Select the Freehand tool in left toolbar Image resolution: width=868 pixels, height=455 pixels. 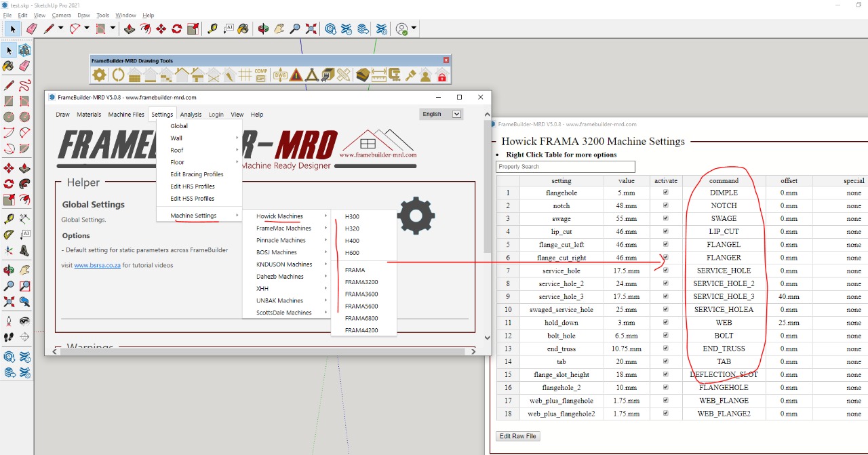tap(24, 85)
